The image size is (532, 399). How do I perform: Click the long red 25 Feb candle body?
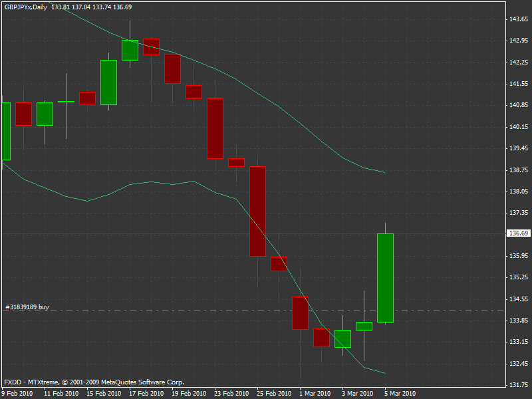257,211
